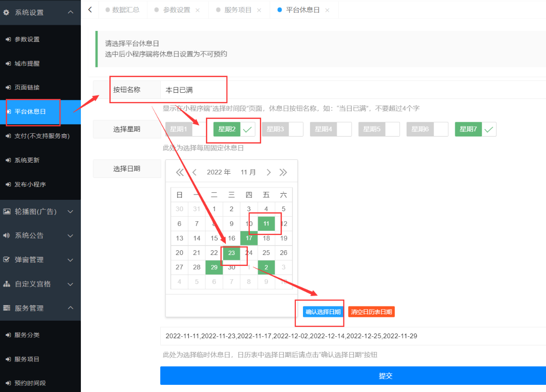The image size is (546, 392).
Task: Click the 按钮名称 input field
Action: click(x=353, y=90)
